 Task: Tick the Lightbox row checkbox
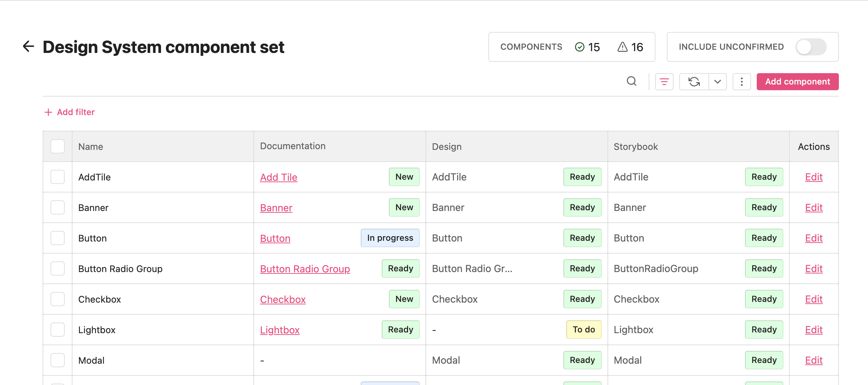(x=58, y=330)
